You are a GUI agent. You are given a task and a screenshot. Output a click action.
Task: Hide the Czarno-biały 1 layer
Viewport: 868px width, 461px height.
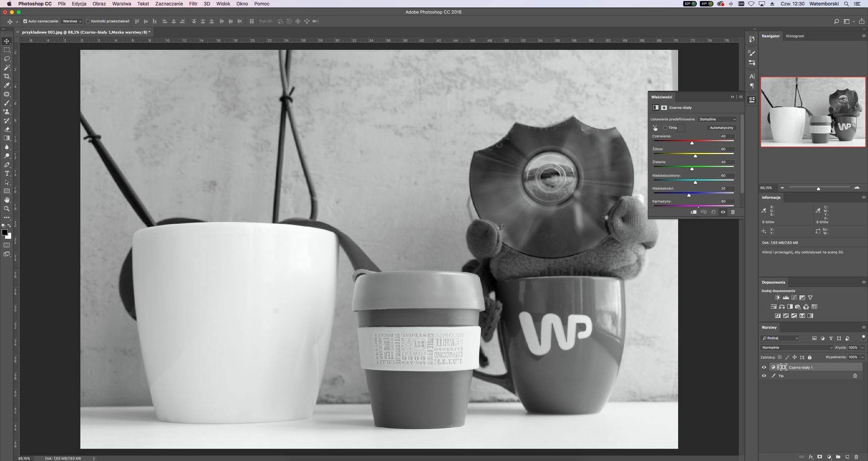(764, 367)
